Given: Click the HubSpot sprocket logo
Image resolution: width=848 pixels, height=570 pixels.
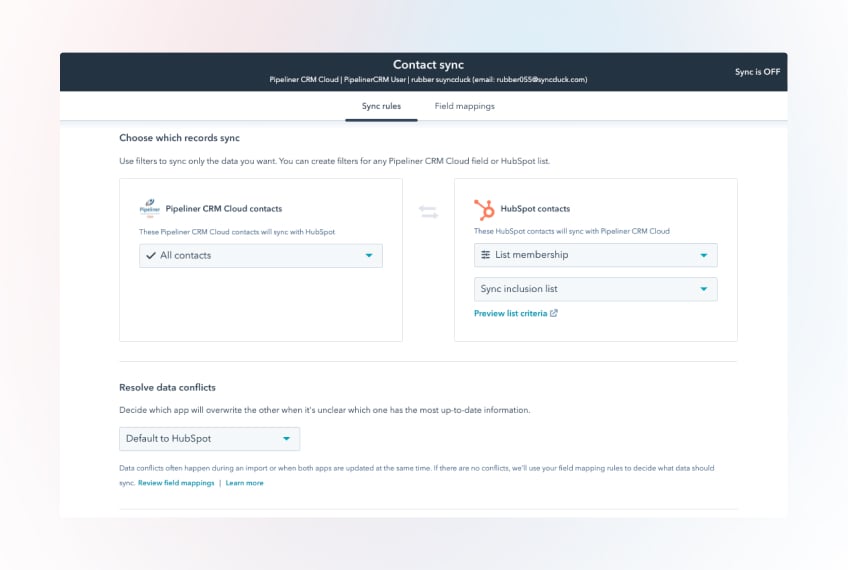Looking at the screenshot, I should point(484,209).
